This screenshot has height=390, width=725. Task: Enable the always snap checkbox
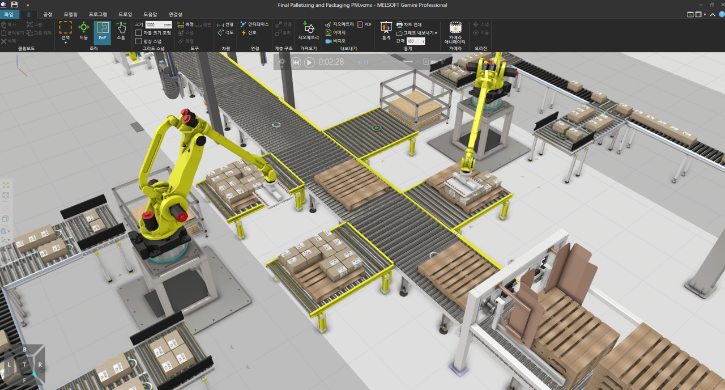139,41
